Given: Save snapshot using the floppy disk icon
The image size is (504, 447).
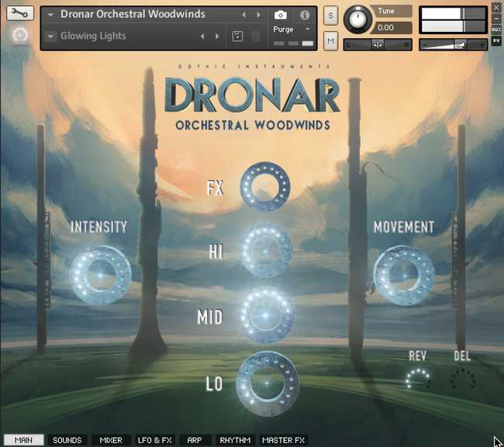Looking at the screenshot, I should tap(237, 36).
